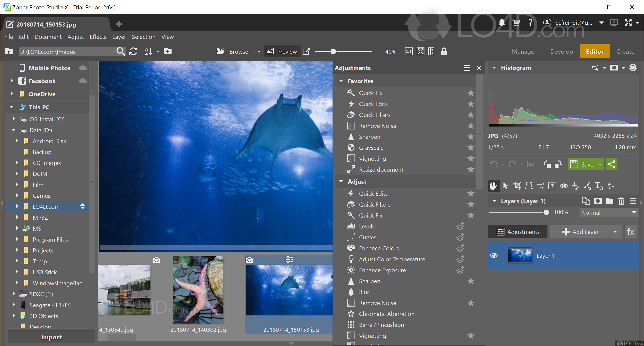The width and height of the screenshot is (644, 346).
Task: Click the fx layer effects button
Action: [630, 232]
